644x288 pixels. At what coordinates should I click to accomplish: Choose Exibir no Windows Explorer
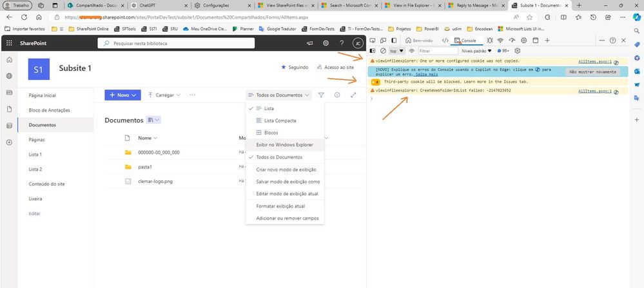click(x=285, y=145)
